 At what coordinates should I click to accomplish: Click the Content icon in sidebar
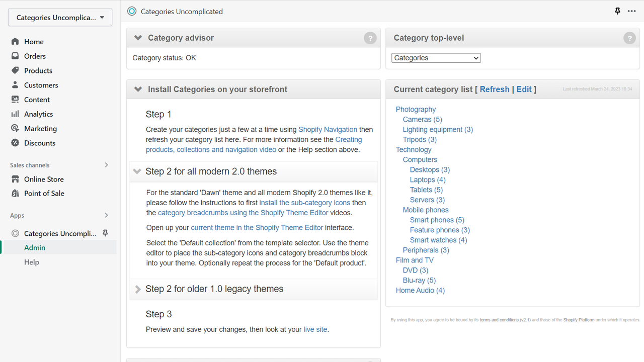pyautogui.click(x=15, y=100)
